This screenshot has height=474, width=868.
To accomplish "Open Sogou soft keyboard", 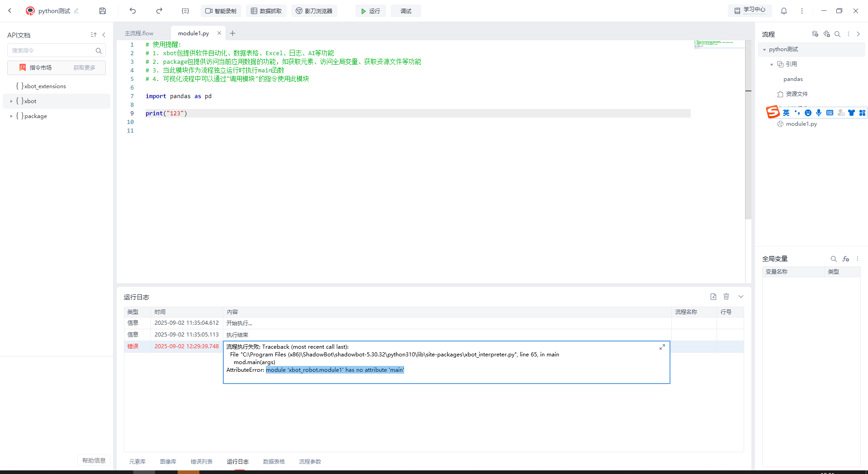I will (x=830, y=113).
